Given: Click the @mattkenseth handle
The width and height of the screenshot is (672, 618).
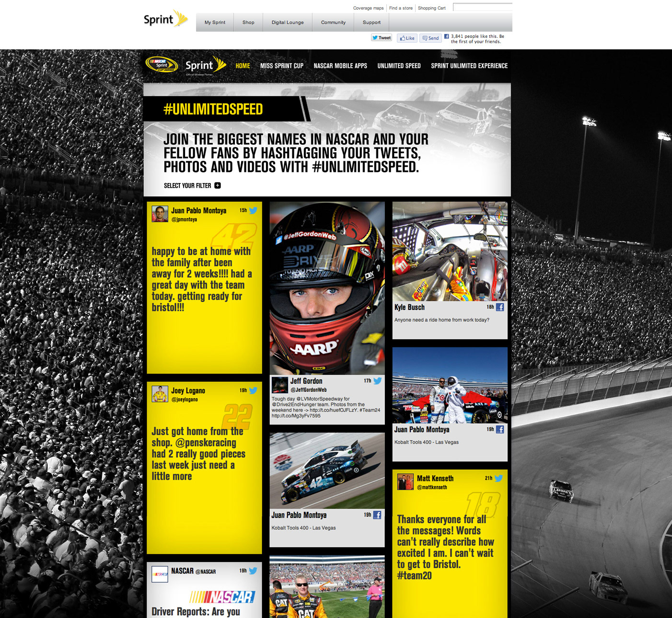Looking at the screenshot, I should 432,487.
